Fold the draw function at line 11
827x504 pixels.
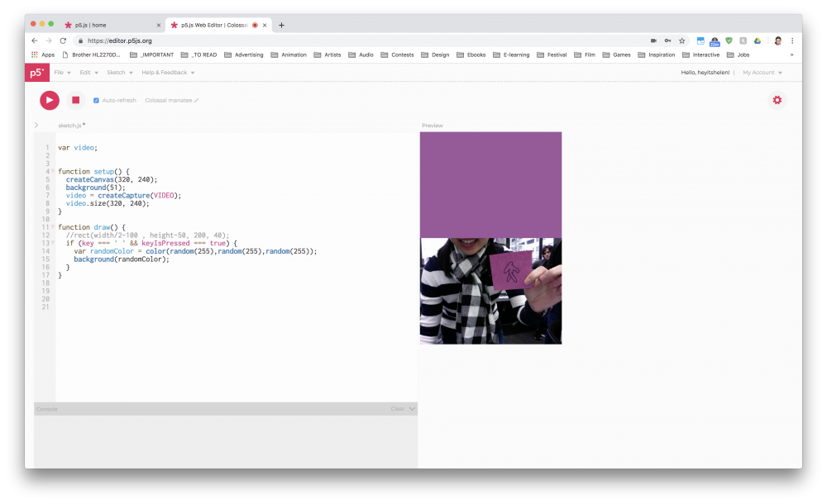tap(53, 227)
